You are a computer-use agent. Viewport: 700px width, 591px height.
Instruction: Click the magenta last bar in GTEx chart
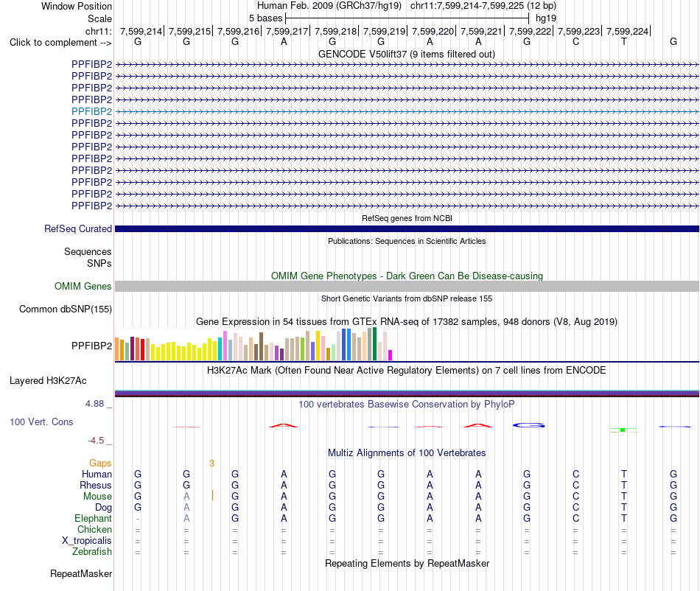[391, 355]
